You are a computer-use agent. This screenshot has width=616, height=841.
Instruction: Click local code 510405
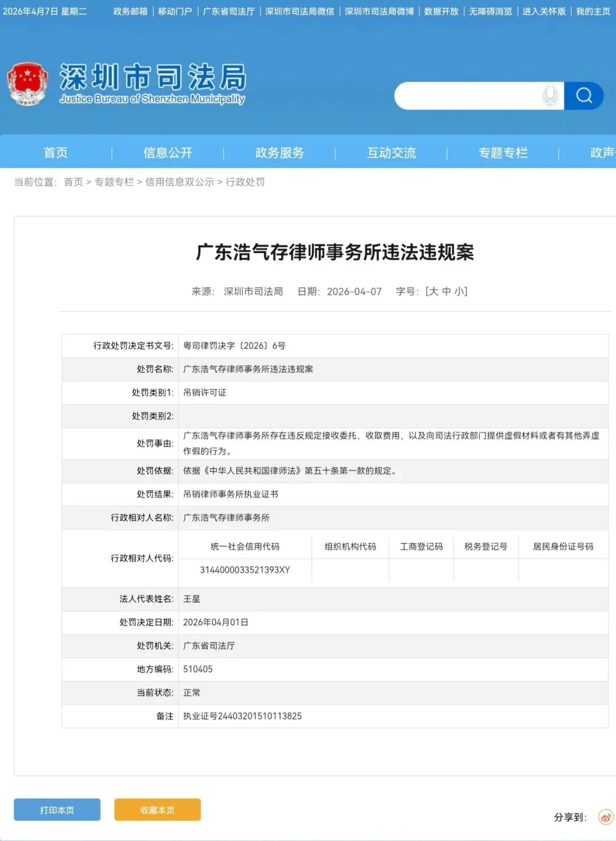point(198,669)
